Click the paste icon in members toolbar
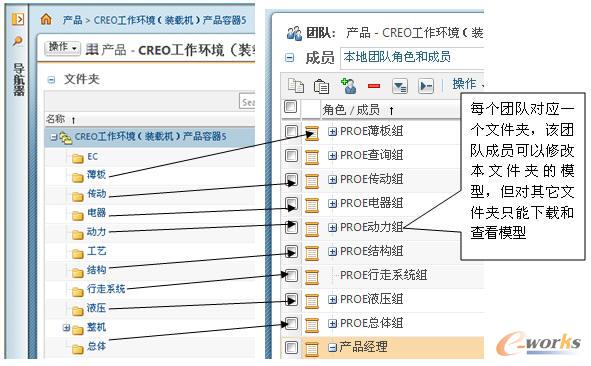This screenshot has height=366, width=591. click(321, 86)
